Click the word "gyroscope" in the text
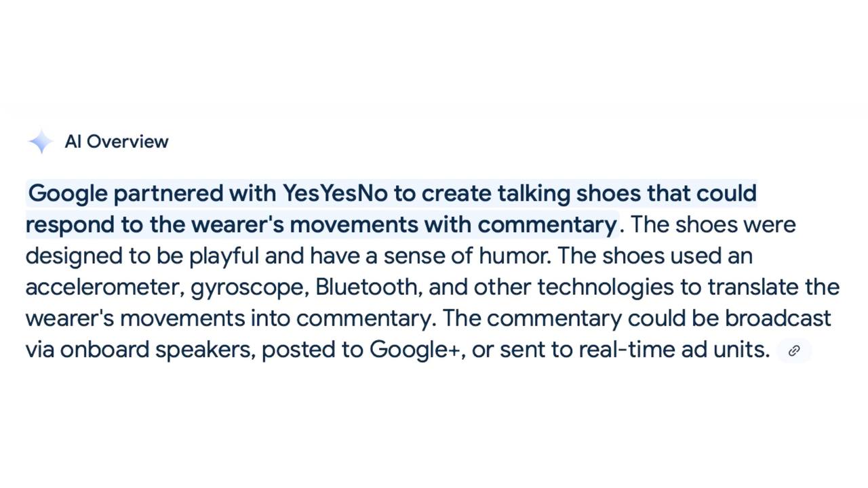The width and height of the screenshot is (868, 488). (x=250, y=288)
